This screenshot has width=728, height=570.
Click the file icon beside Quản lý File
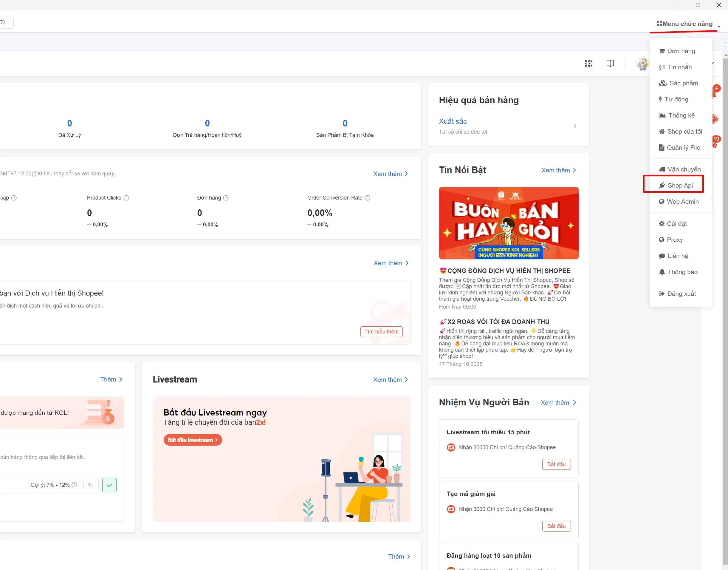[x=662, y=148]
